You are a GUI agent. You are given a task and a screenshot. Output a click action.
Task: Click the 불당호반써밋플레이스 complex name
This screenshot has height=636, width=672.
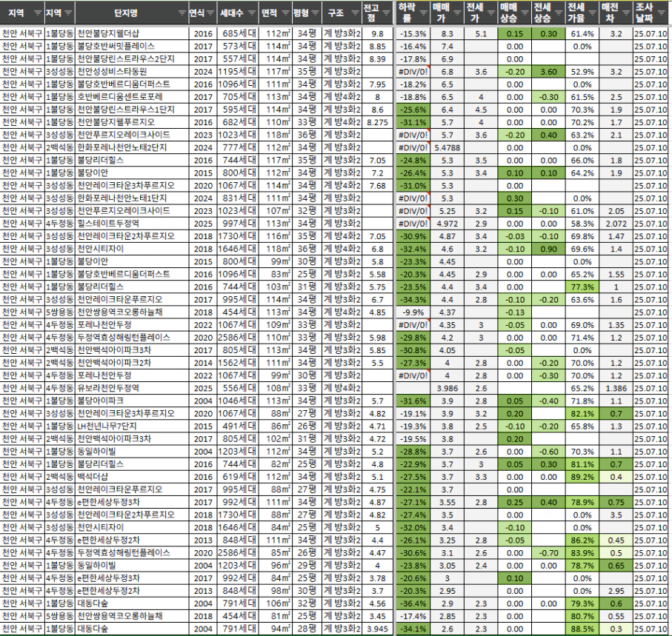point(132,46)
